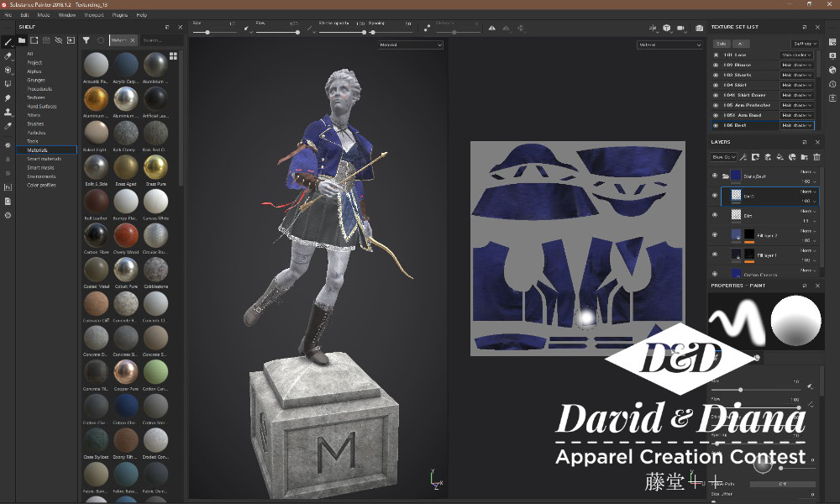840x504 pixels.
Task: Open blend mode dropdown of Dirt layer
Action: click(x=808, y=211)
